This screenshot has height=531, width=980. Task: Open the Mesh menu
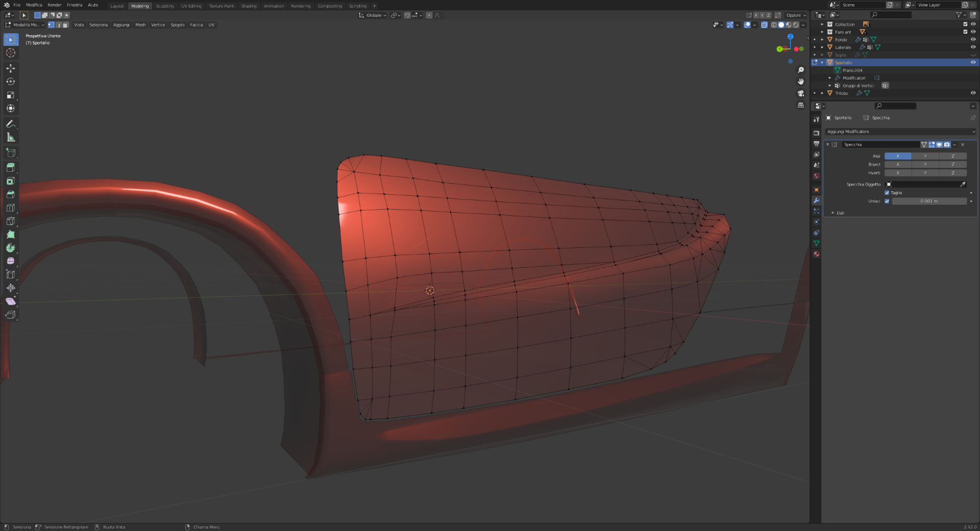(140, 25)
